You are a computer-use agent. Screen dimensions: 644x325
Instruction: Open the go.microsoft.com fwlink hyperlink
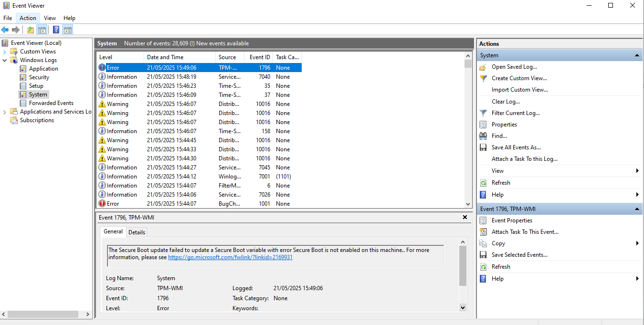(x=230, y=257)
